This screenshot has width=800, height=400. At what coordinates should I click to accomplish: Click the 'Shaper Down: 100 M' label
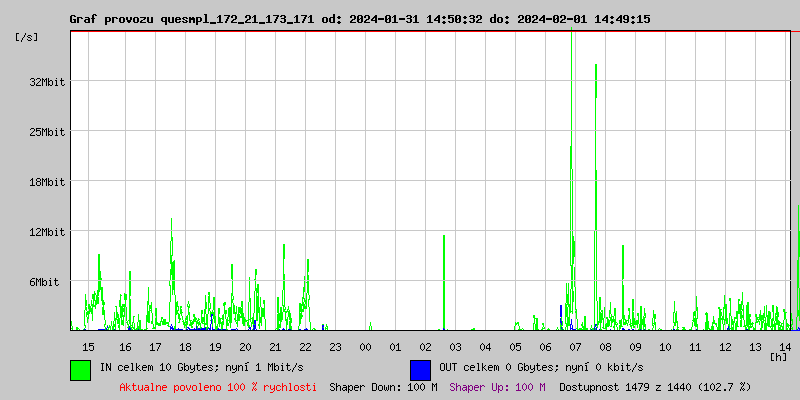coord(383,386)
